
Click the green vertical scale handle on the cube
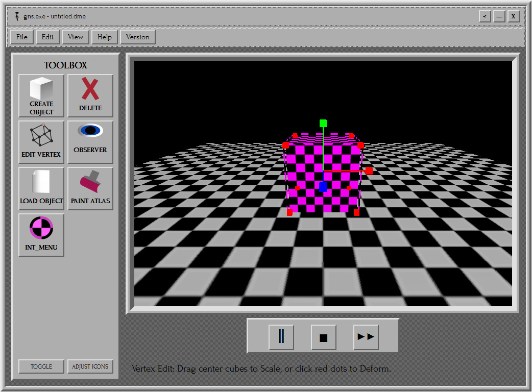[323, 123]
